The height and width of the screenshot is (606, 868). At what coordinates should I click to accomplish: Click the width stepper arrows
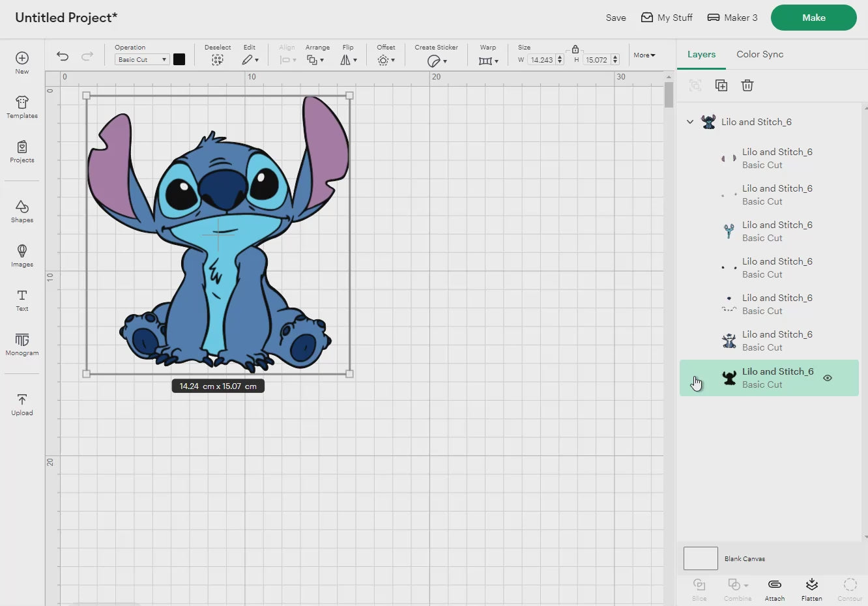559,60
